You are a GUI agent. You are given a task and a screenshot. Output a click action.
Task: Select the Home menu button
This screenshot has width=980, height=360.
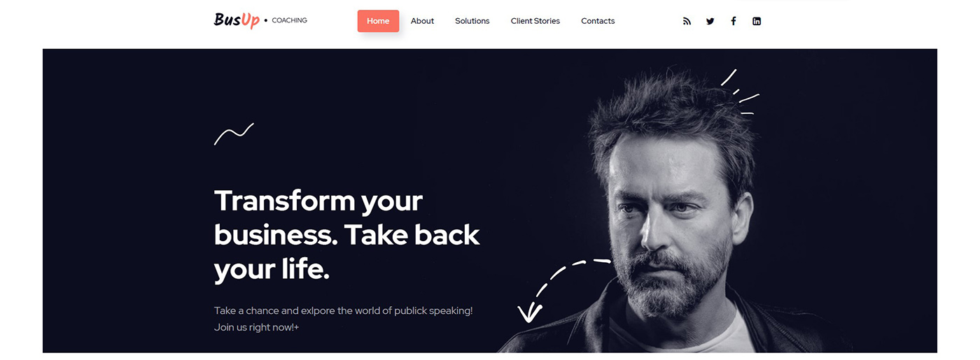378,21
